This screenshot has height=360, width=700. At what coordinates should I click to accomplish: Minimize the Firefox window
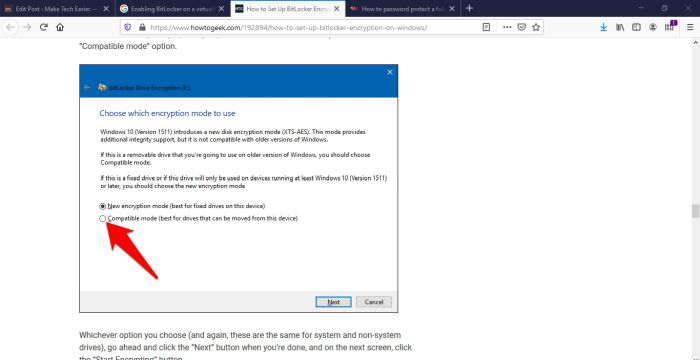pos(642,8)
